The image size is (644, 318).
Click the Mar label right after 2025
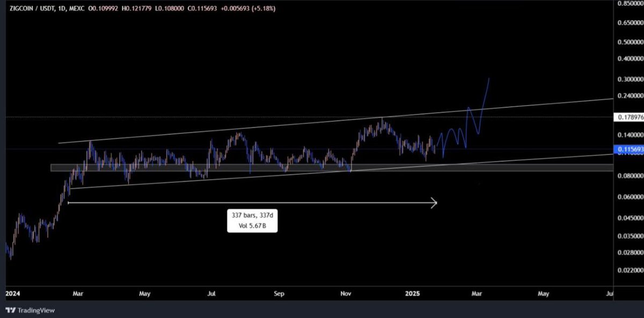(477, 294)
